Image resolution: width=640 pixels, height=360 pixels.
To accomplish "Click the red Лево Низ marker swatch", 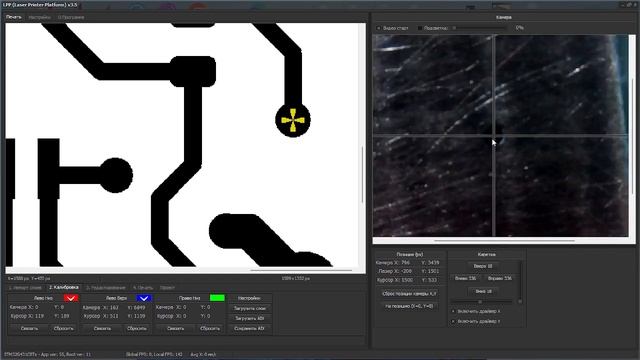I will (x=71, y=298).
